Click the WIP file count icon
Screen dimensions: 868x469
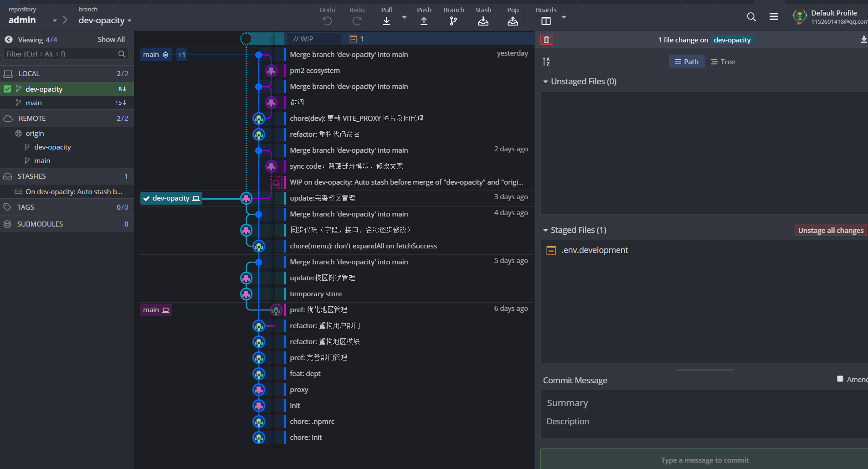point(353,39)
